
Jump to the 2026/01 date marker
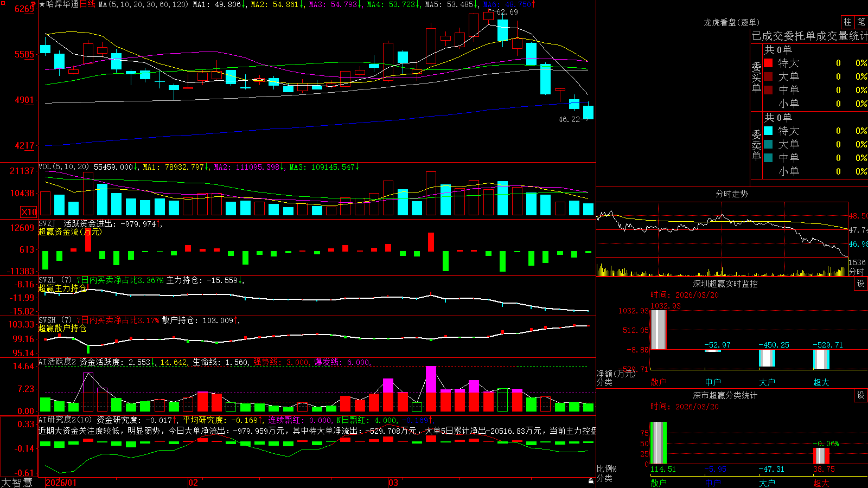61,483
